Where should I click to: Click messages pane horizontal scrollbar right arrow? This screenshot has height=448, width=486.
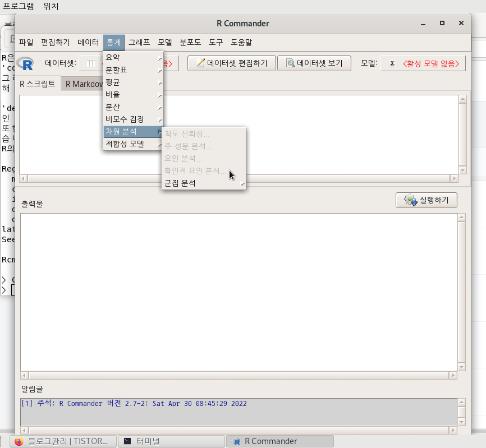pos(453,431)
